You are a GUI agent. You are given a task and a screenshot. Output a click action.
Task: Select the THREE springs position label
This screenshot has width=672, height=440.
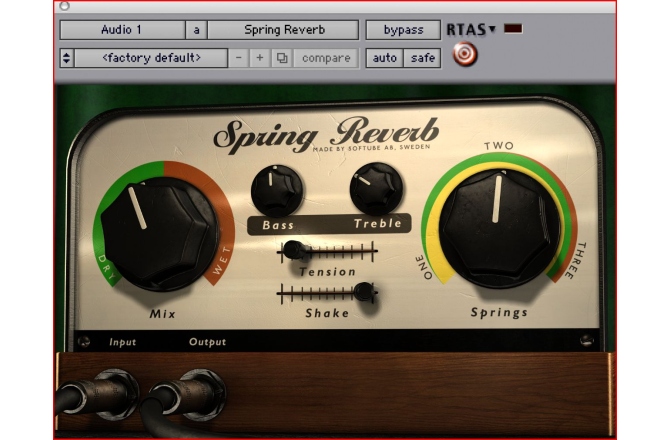coord(576,260)
